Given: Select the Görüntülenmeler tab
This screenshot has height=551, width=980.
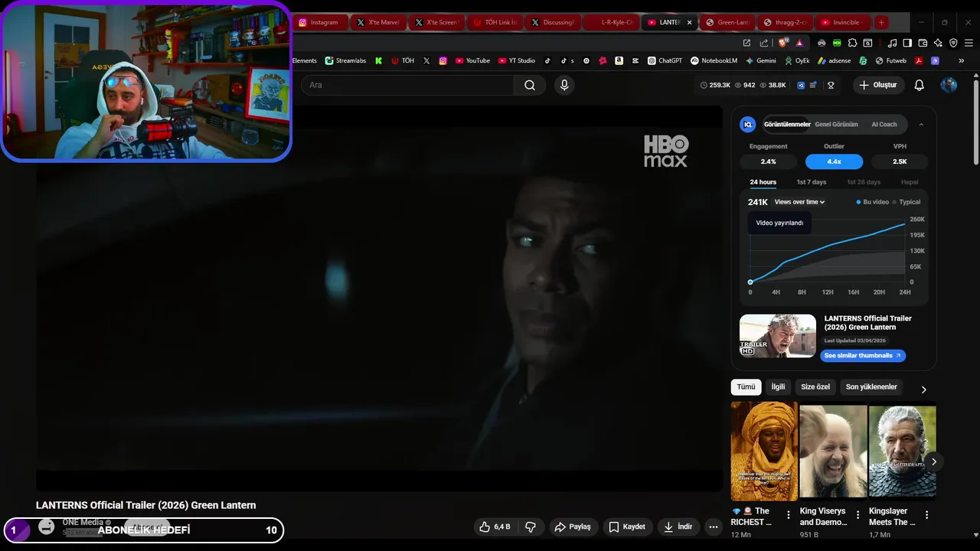Looking at the screenshot, I should point(787,124).
